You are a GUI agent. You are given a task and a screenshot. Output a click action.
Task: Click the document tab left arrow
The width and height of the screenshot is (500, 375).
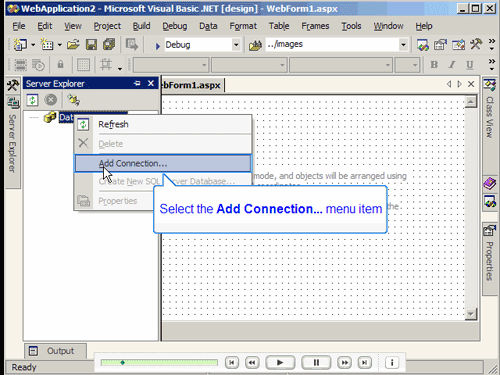tap(449, 84)
